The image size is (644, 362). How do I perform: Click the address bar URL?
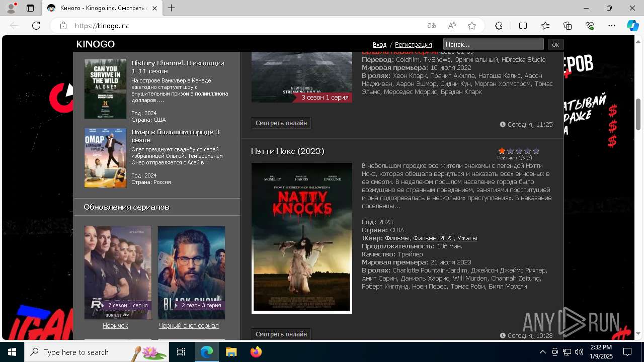[x=102, y=26]
